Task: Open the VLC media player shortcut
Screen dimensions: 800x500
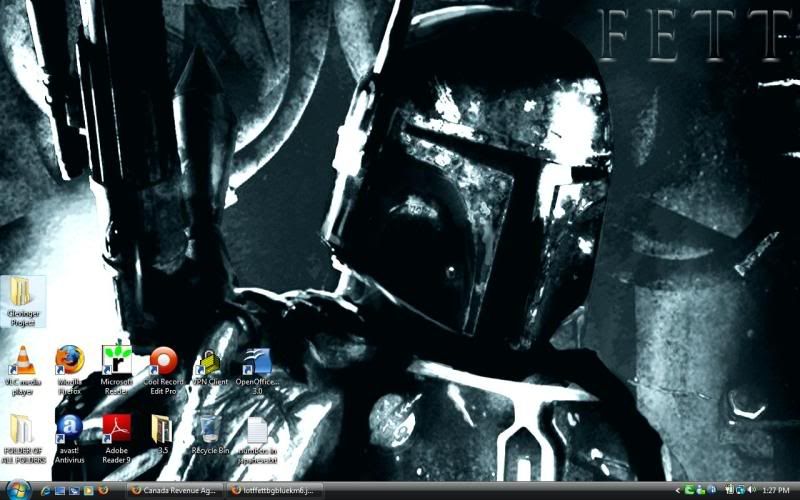Action: tap(21, 370)
